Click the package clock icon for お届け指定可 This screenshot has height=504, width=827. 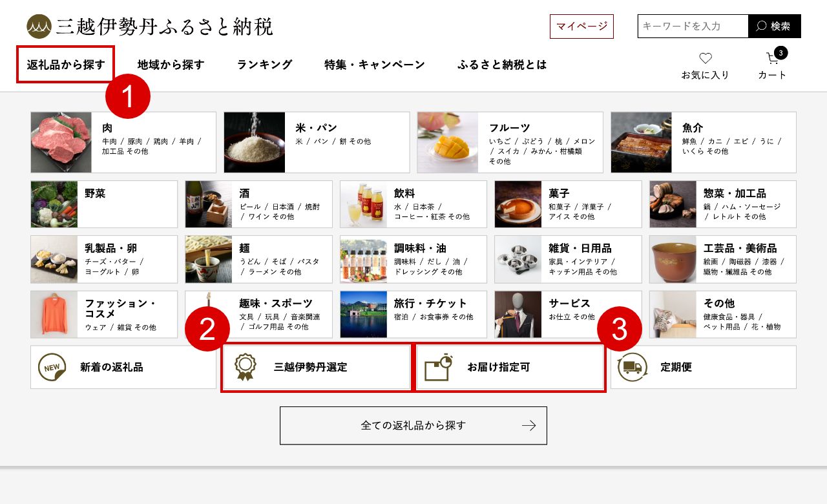point(438,367)
